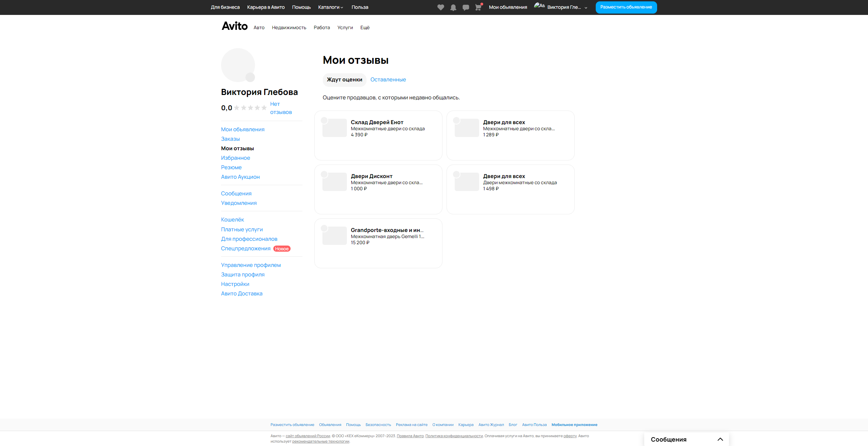Screen dimensions: 868x446
Task: Click the profile avatar placeholder circle
Action: point(238,65)
